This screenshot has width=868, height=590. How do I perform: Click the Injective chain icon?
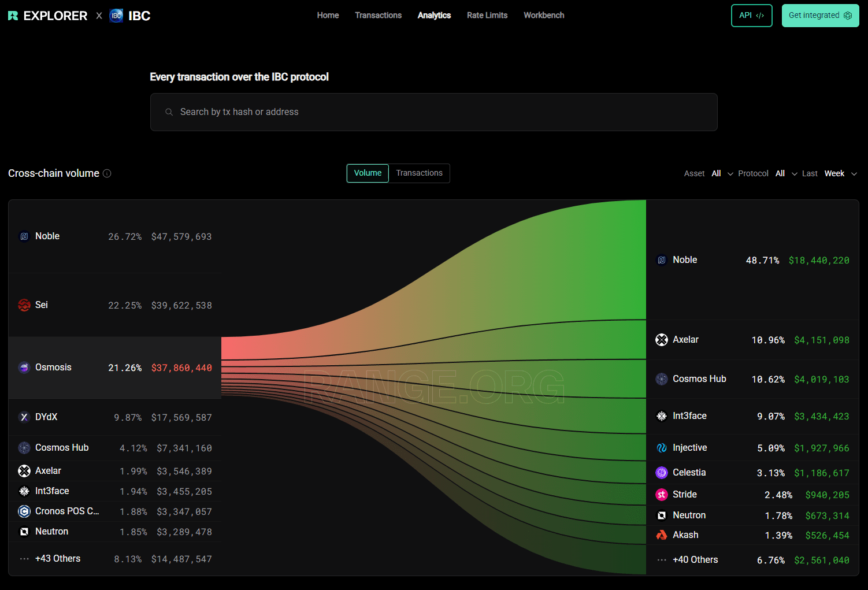coord(662,448)
